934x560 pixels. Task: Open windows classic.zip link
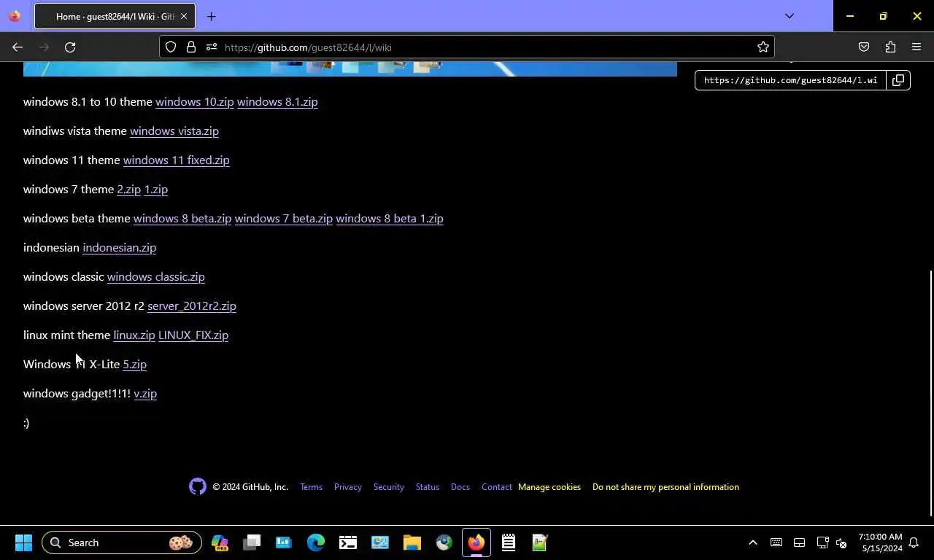coord(155,276)
